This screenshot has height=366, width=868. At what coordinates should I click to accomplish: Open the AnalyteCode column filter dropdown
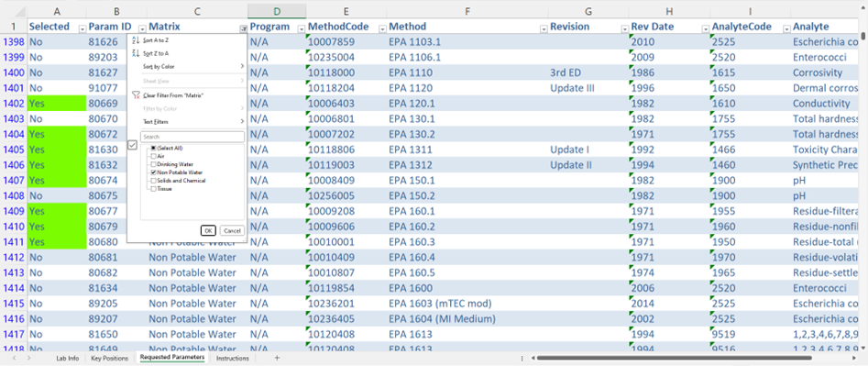pos(786,28)
